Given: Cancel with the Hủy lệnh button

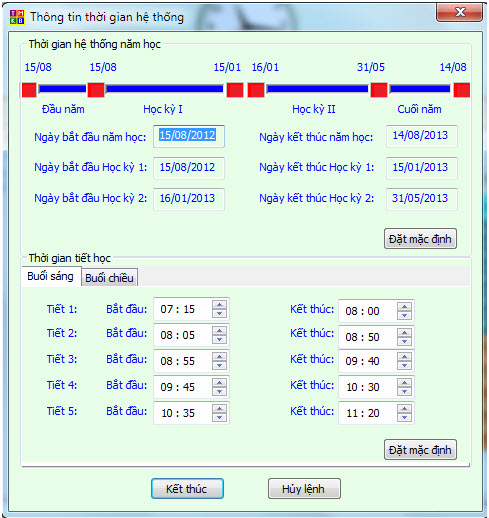Looking at the screenshot, I should pyautogui.click(x=304, y=489).
